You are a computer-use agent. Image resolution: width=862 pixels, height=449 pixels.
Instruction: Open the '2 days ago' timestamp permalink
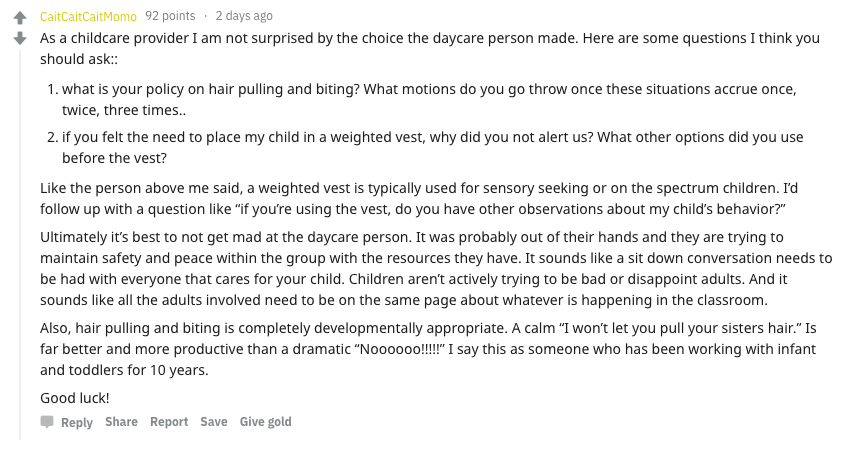pos(244,16)
